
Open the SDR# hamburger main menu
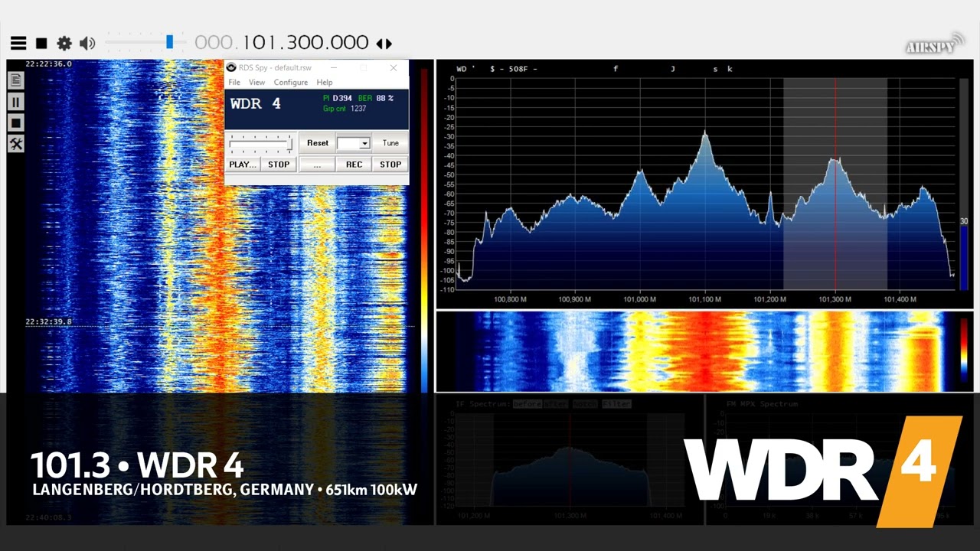click(x=18, y=44)
